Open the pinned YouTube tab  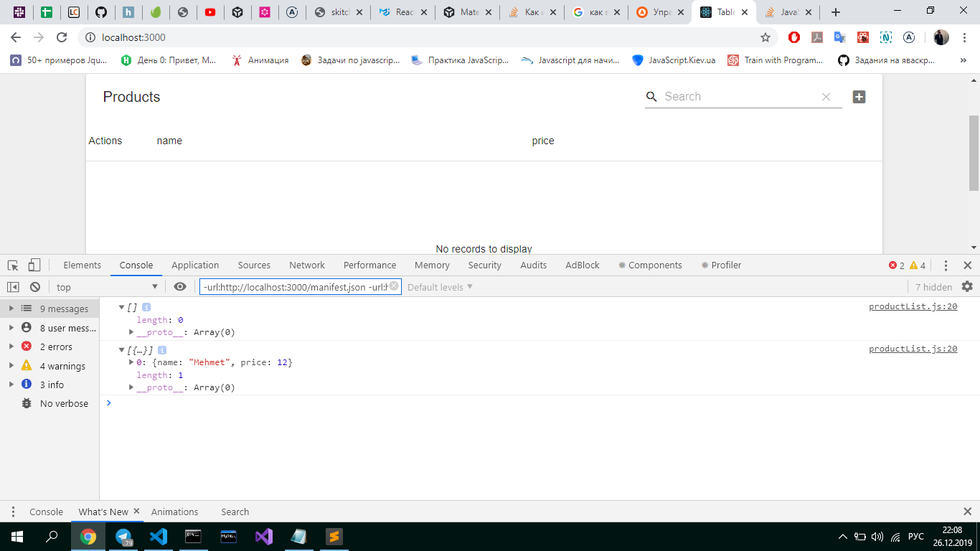tap(209, 12)
